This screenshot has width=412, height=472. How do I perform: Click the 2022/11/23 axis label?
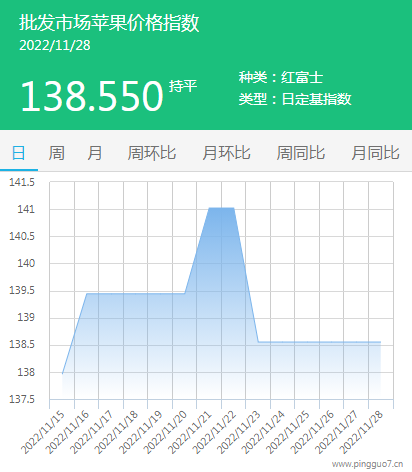pyautogui.click(x=239, y=432)
